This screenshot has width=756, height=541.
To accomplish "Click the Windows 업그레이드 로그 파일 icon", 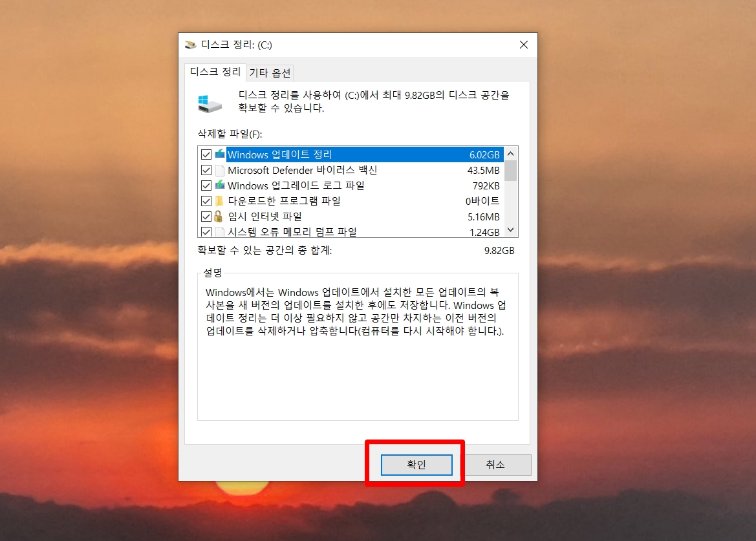I will [x=220, y=185].
